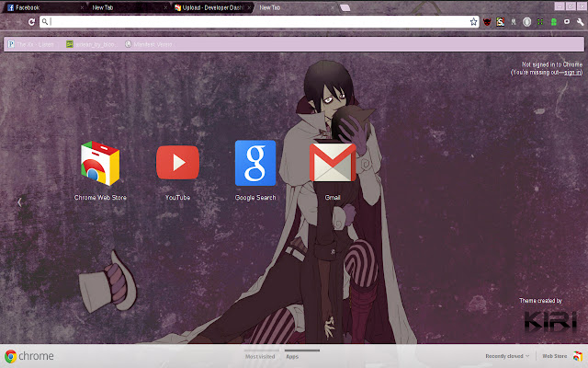The width and height of the screenshot is (588, 368).
Task: Go back with the faded back arrow
Action: coord(7,22)
